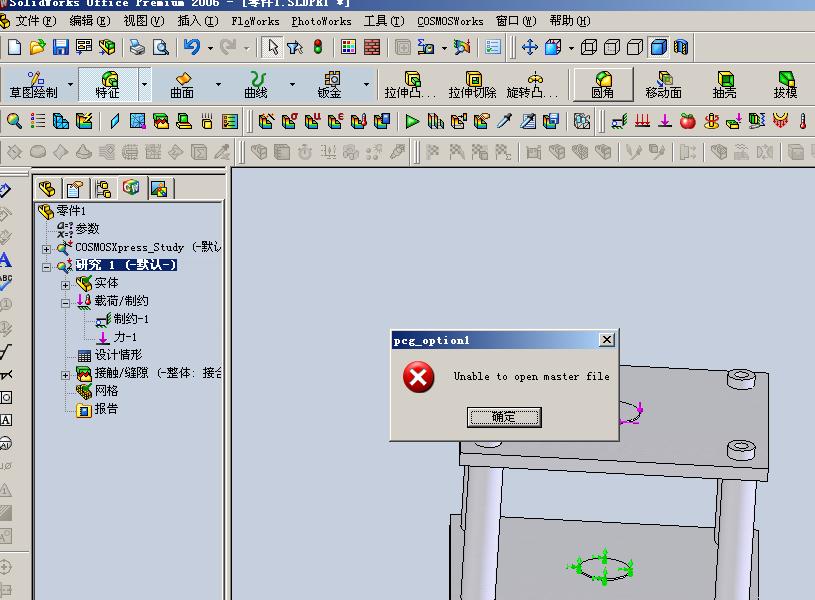Screen dimensions: 815x600
Task: Click the COSMOSWorks magnifier study icon
Action: tap(14, 122)
